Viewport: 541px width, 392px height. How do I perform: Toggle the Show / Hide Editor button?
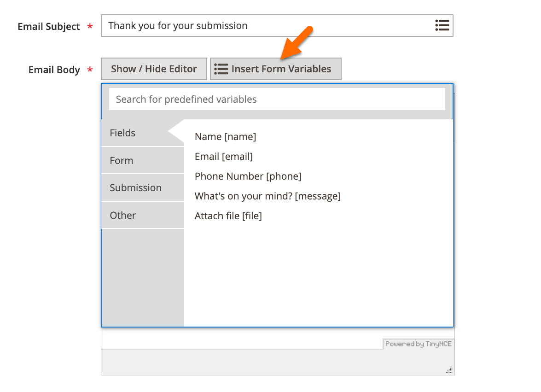pyautogui.click(x=154, y=69)
